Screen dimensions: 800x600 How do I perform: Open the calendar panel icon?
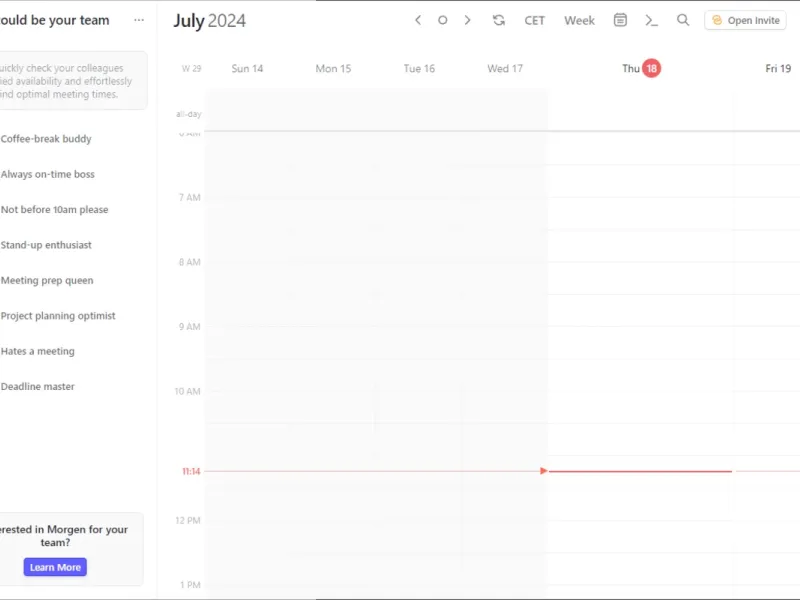620,20
